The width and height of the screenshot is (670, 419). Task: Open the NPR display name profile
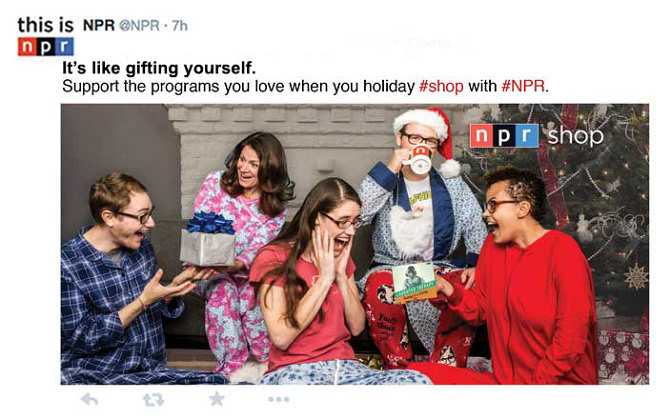click(99, 25)
